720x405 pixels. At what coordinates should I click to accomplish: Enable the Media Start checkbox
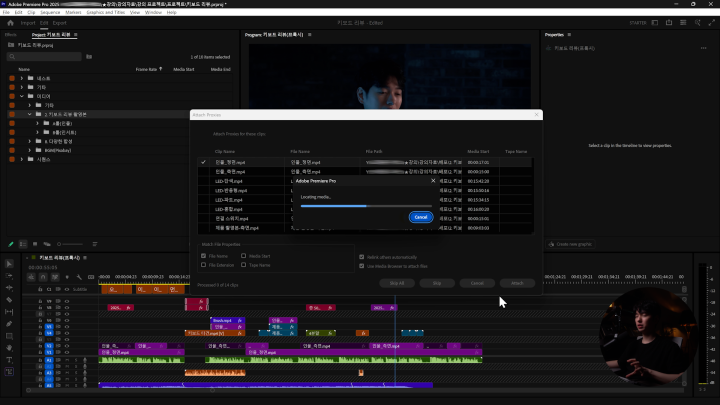point(242,257)
